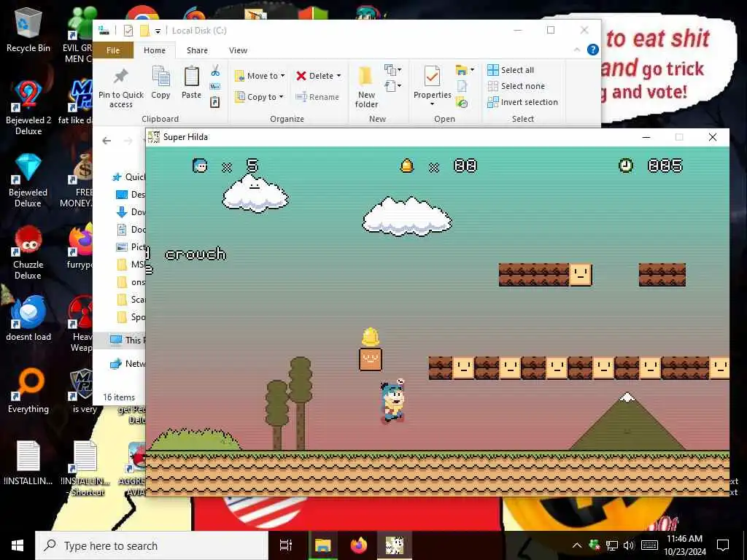Click the Edit icon in the Open group
Image resolution: width=747 pixels, height=560 pixels.
[462, 86]
